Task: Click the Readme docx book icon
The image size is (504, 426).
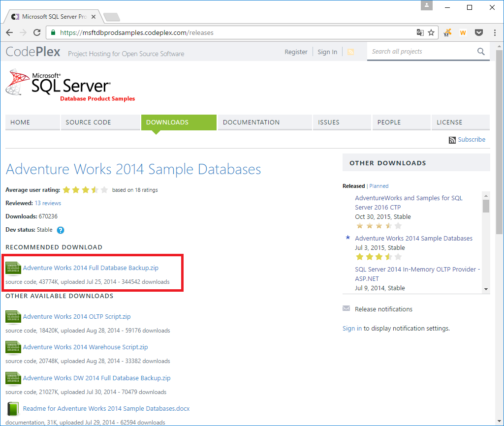Action: point(13,409)
